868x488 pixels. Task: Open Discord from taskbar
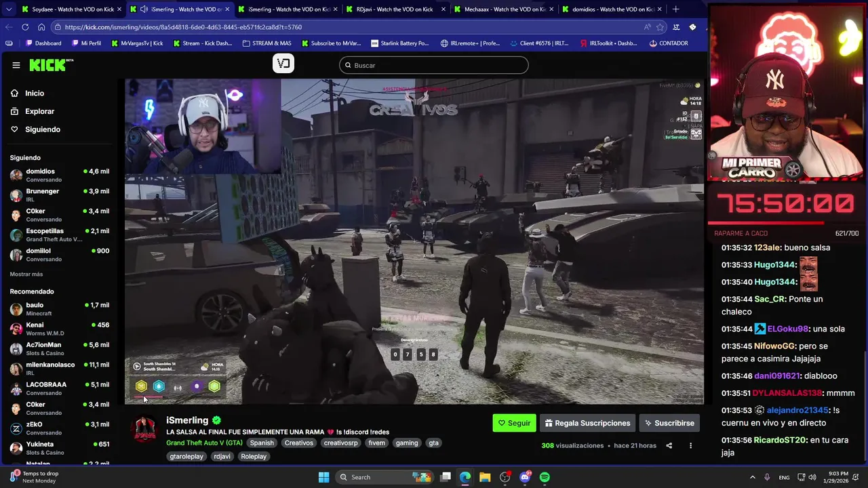(525, 477)
